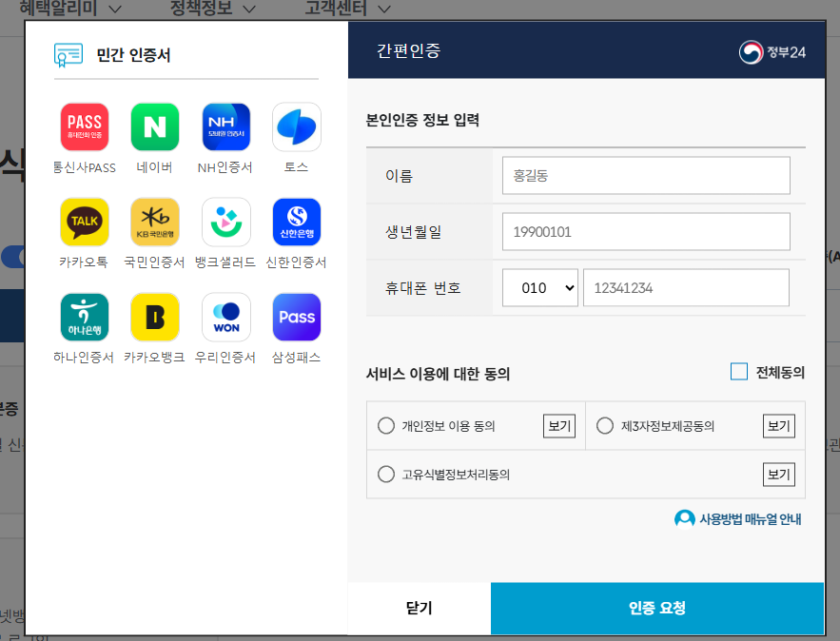This screenshot has width=840, height=641.
Task: Check the 전체동의 checkbox
Action: coord(739,372)
